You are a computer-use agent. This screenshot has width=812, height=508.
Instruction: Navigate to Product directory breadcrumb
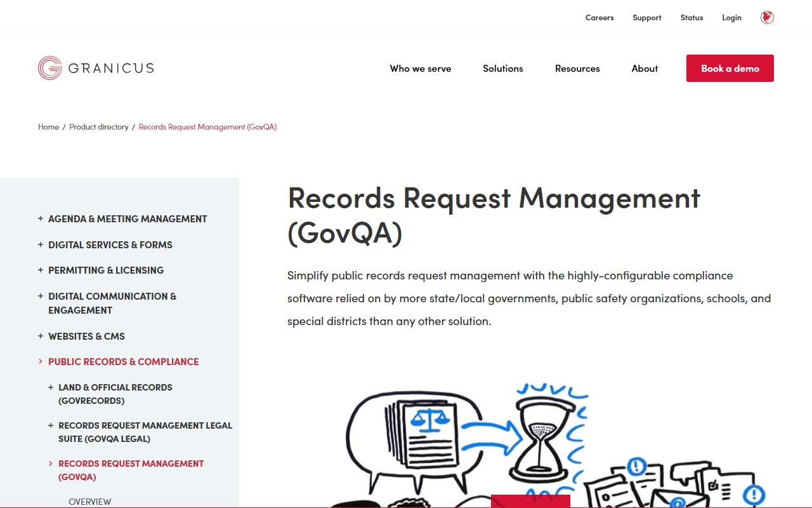click(x=99, y=127)
